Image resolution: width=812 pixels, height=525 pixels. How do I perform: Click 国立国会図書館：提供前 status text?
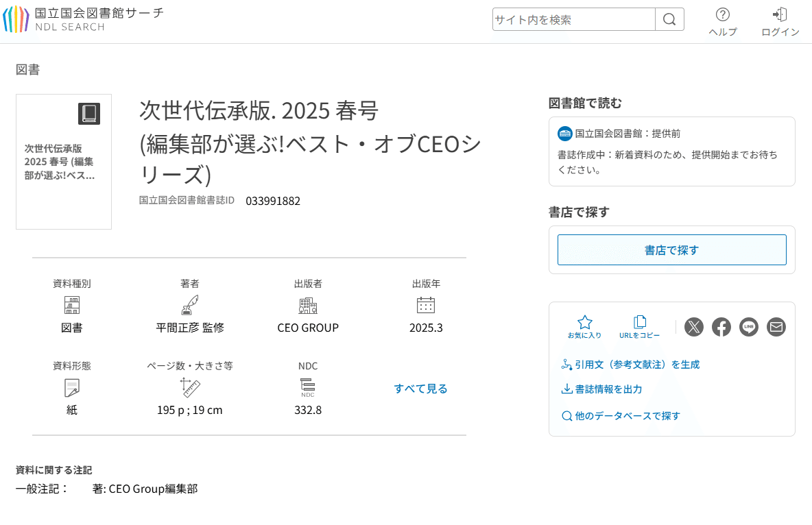click(x=628, y=134)
